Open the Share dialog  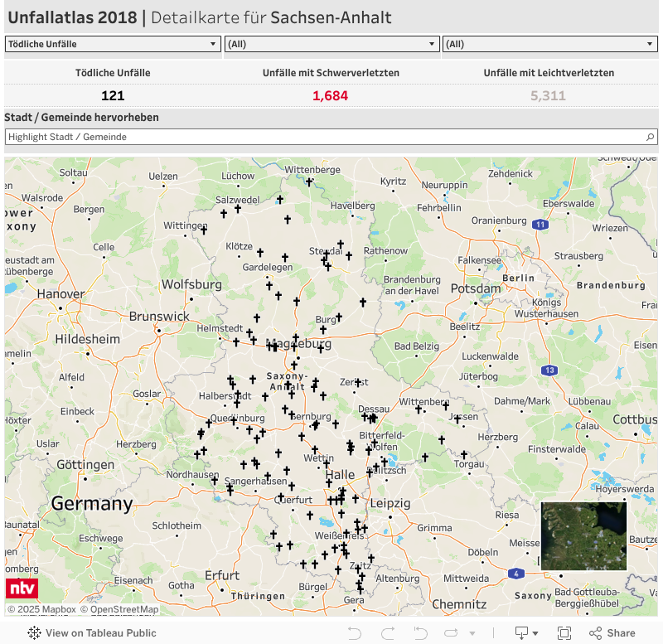[x=612, y=633]
